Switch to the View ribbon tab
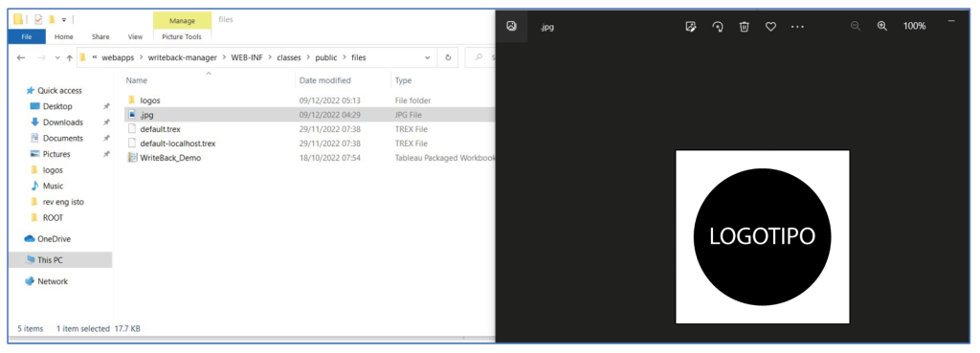The width and height of the screenshot is (980, 353). [x=135, y=37]
